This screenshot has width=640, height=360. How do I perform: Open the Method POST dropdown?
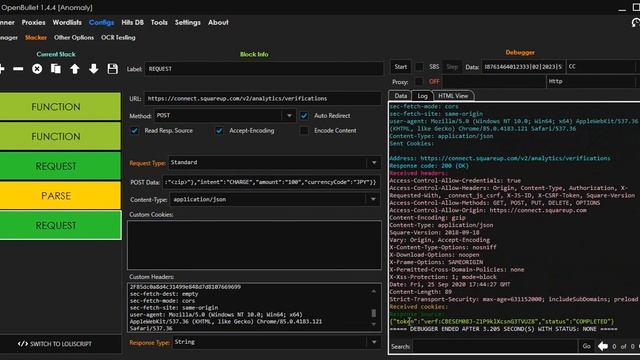[289, 116]
